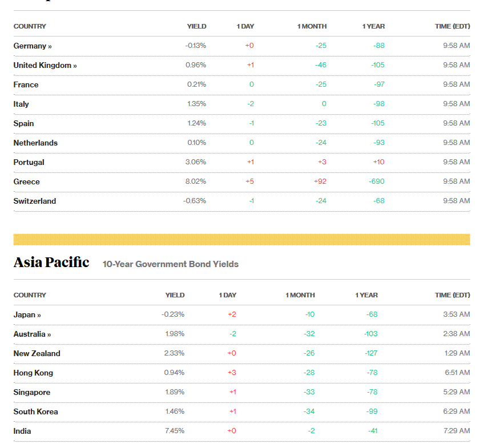Click the 1 YEAR header in Asia Pacific table
This screenshot has height=448, width=488.
(x=366, y=295)
